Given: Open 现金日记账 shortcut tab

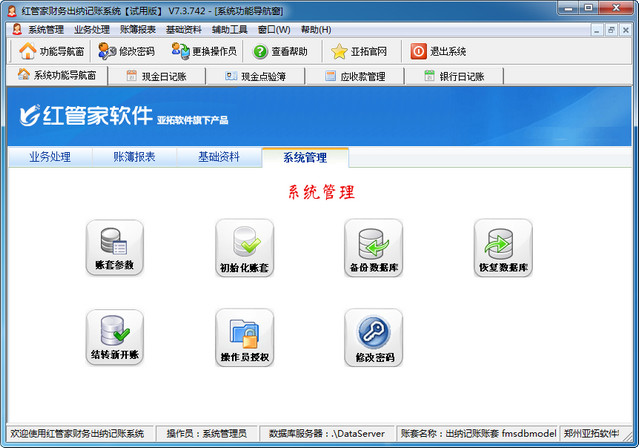Looking at the screenshot, I should tap(156, 76).
